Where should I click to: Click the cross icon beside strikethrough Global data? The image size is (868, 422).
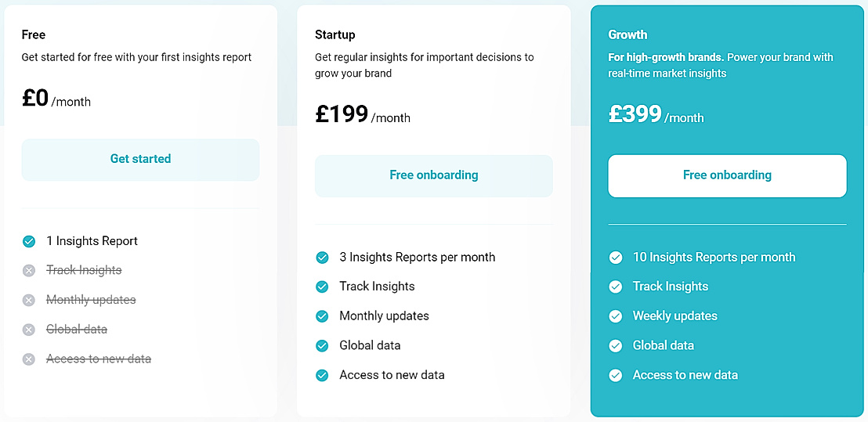[29, 330]
